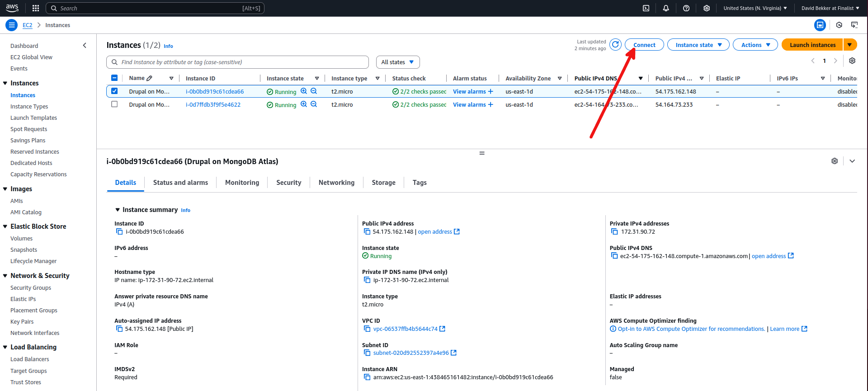Launch the CloudShell terminal icon

646,8
